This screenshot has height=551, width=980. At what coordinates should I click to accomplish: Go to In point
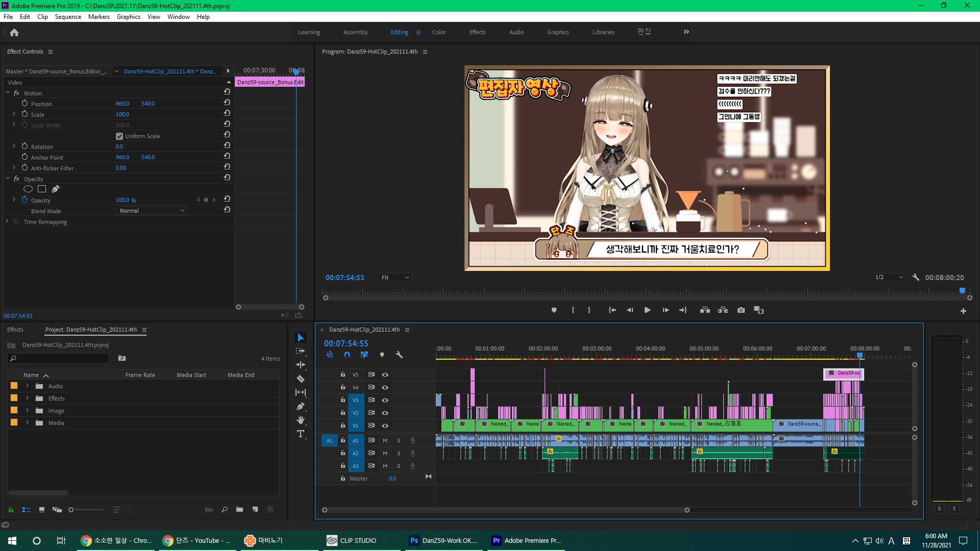612,310
